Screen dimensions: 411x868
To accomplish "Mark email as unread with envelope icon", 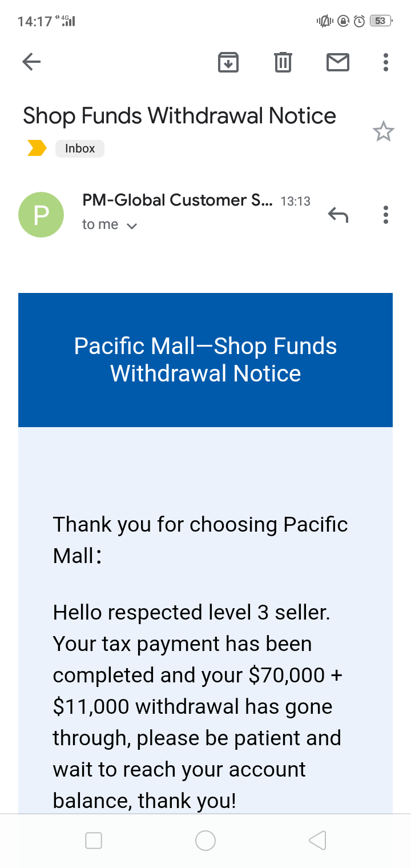I will [338, 62].
